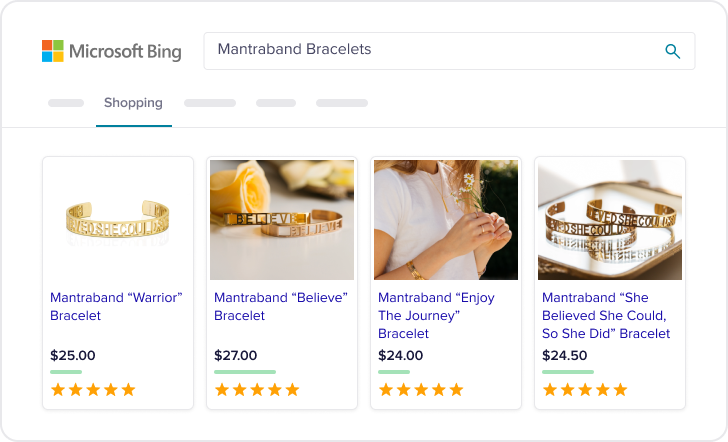This screenshot has width=728, height=442.
Task: Open the Enjoy The Journey bracelet photo
Action: click(x=446, y=220)
